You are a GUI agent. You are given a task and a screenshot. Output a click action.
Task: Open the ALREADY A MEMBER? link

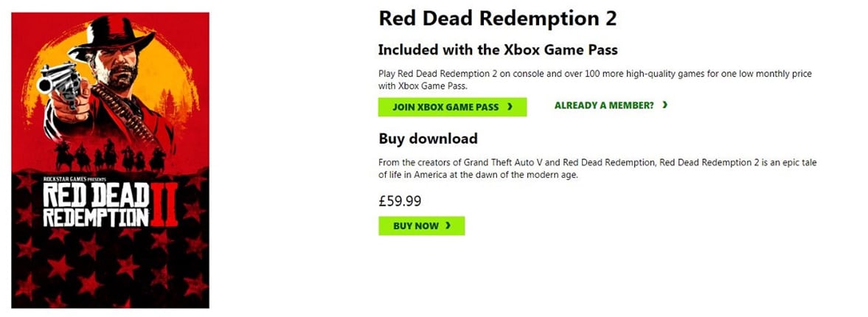604,105
